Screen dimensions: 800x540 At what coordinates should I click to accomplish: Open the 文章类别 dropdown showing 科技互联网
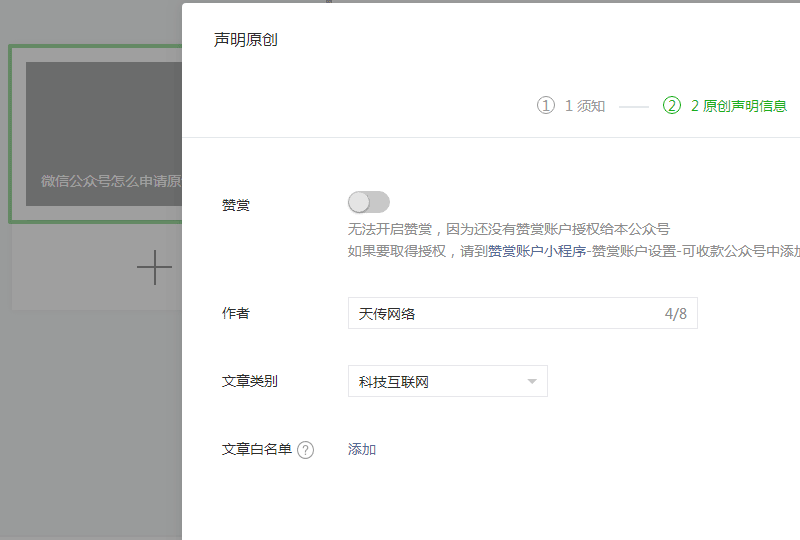(x=447, y=381)
